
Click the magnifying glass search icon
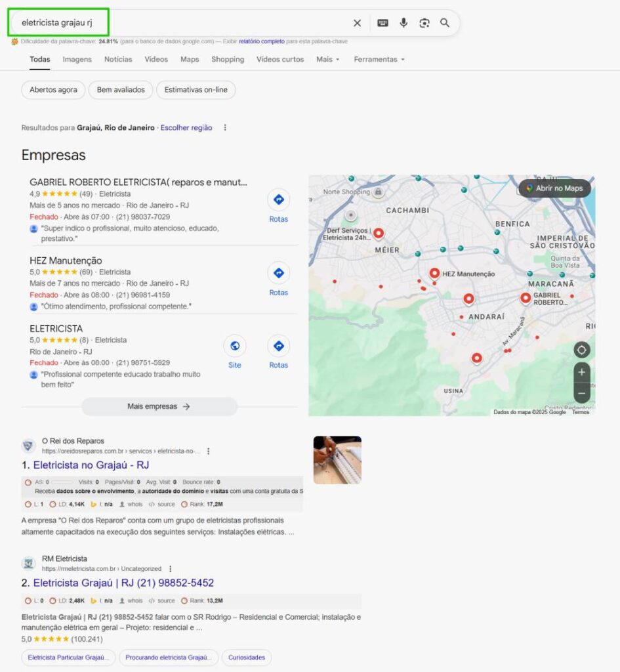point(445,23)
